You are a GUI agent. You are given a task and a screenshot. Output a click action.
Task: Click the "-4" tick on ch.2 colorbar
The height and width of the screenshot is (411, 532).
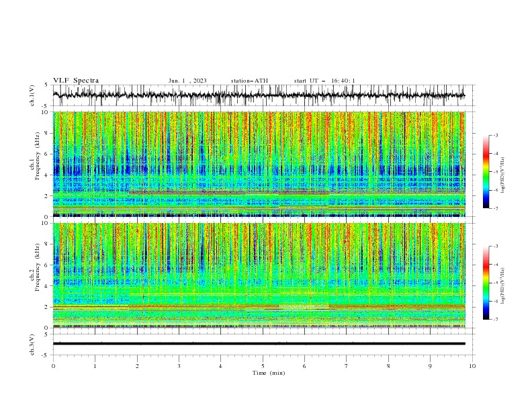point(496,265)
